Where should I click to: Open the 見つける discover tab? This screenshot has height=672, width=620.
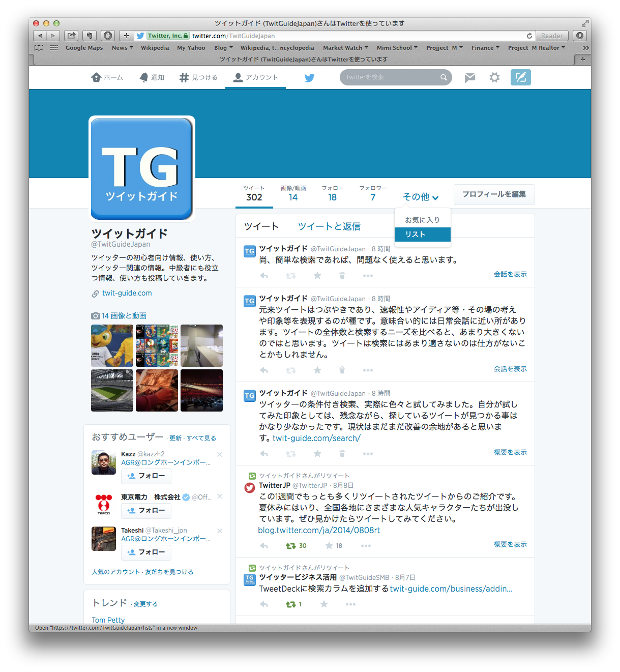click(x=198, y=77)
